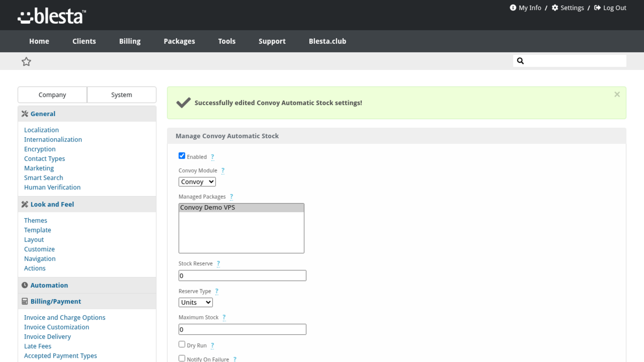This screenshot has width=644, height=362.
Task: Select Convoy Demo VPS in Managed Packages
Action: (241, 207)
